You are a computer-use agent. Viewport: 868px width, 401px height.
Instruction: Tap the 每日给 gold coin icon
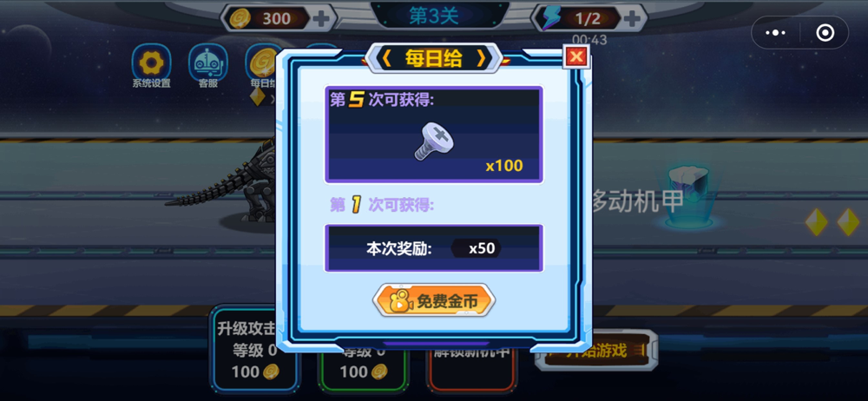[263, 62]
